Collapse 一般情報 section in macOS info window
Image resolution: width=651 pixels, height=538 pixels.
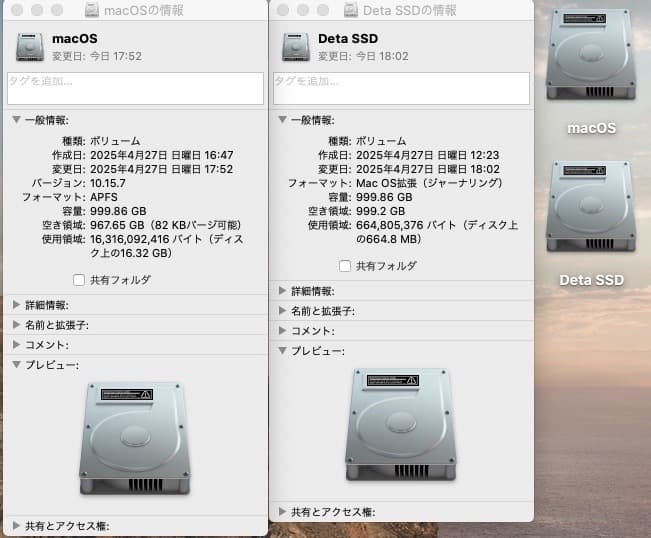tap(17, 120)
